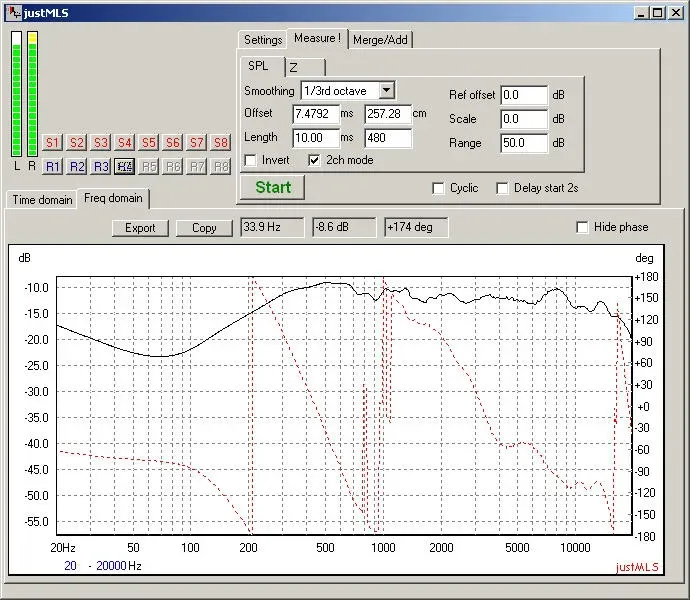
Task: Select memory slot S6
Action: point(172,143)
